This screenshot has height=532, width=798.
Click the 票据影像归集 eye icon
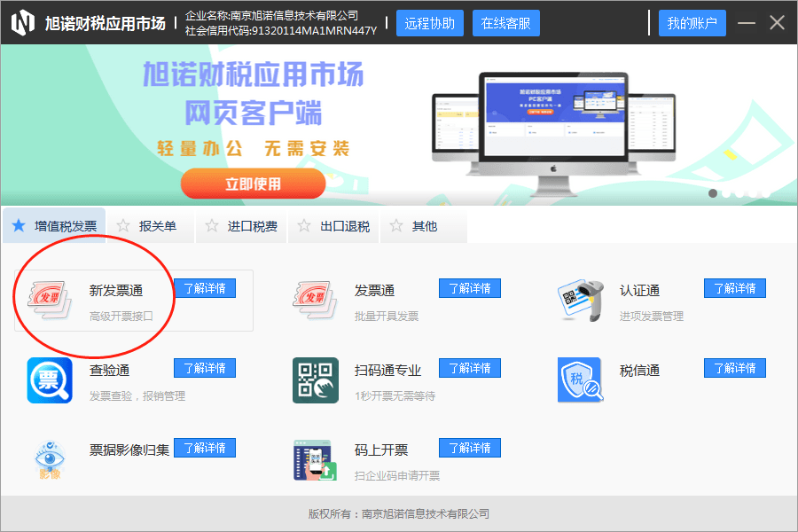tap(49, 458)
